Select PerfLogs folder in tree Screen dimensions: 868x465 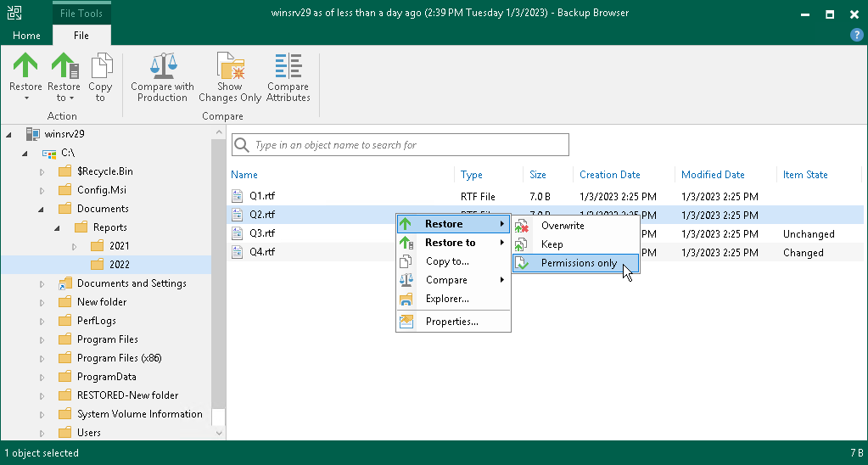[97, 321]
